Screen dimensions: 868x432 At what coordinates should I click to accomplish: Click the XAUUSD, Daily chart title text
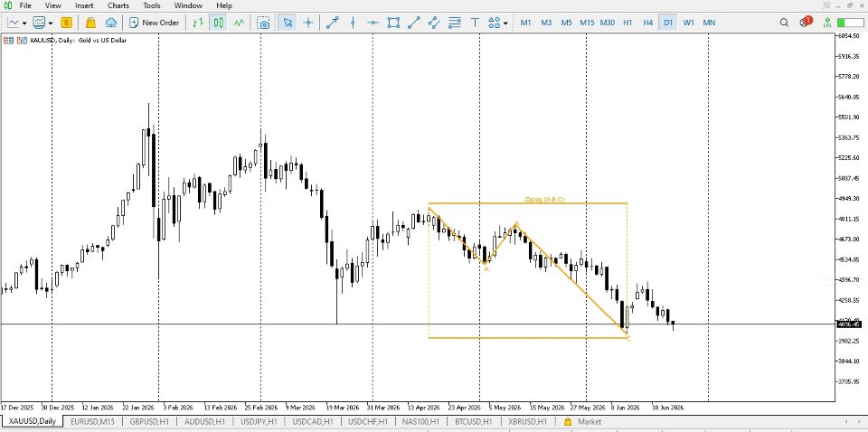pyautogui.click(x=78, y=40)
